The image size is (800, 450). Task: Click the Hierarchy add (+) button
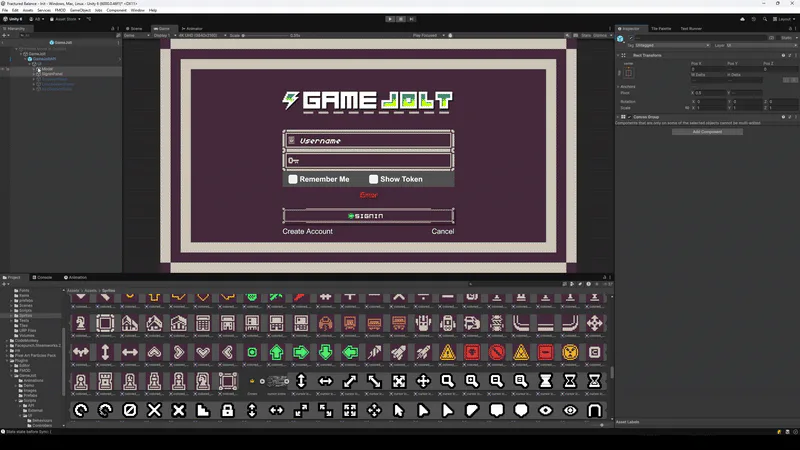(5, 36)
